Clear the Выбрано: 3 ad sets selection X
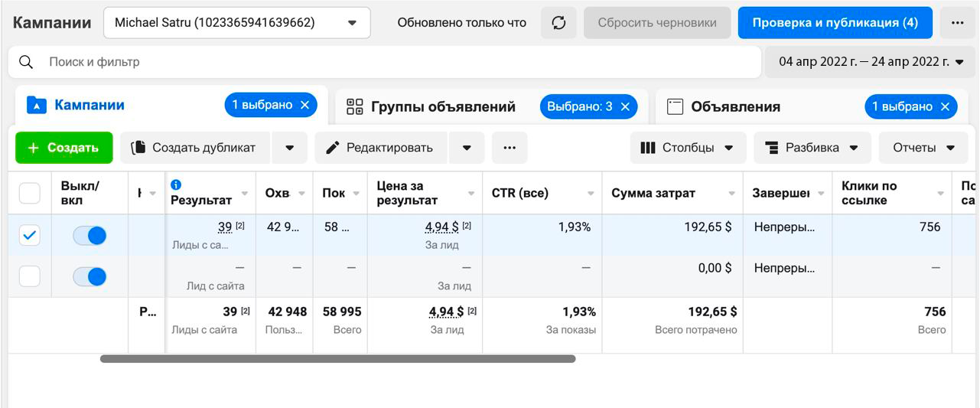The image size is (980, 408). tap(624, 106)
